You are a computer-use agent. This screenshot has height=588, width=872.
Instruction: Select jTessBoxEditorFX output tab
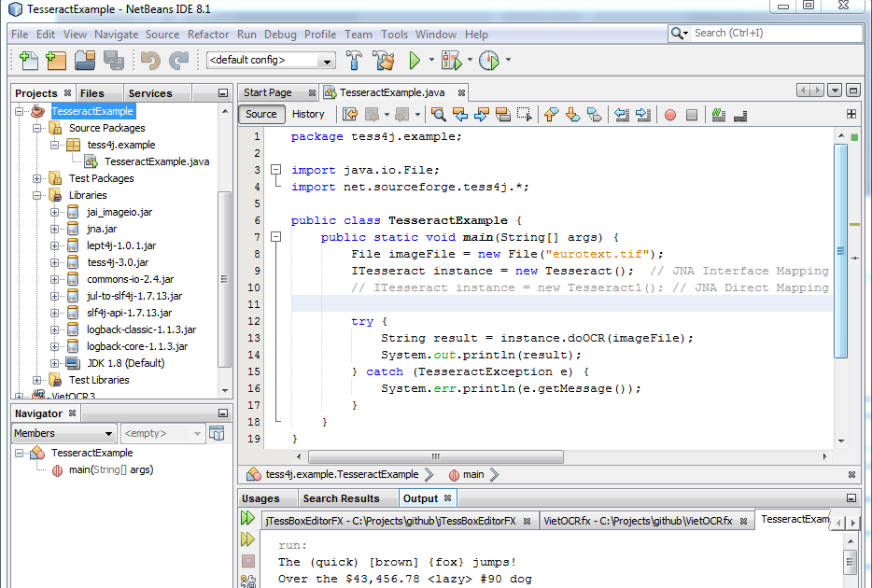[x=391, y=522]
